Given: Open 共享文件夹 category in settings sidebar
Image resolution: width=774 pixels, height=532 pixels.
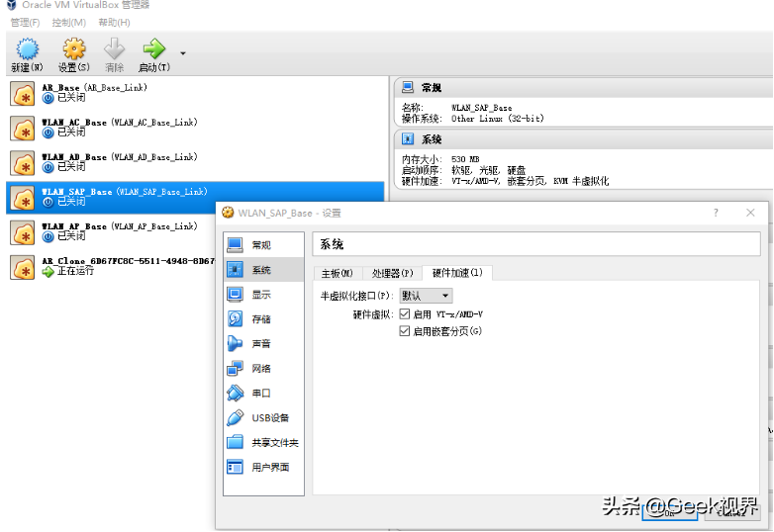Looking at the screenshot, I should pyautogui.click(x=263, y=442).
